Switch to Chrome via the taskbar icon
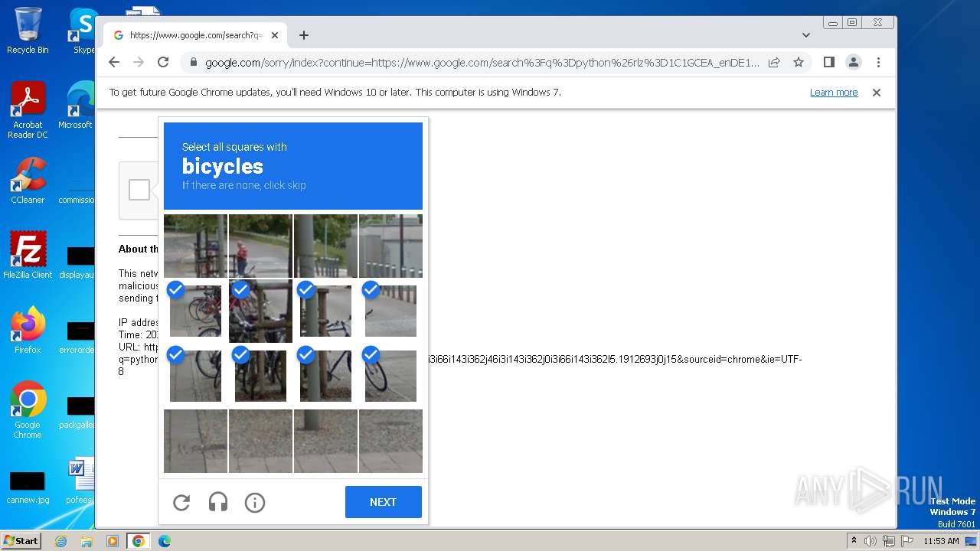This screenshot has height=551, width=980. coord(139,541)
